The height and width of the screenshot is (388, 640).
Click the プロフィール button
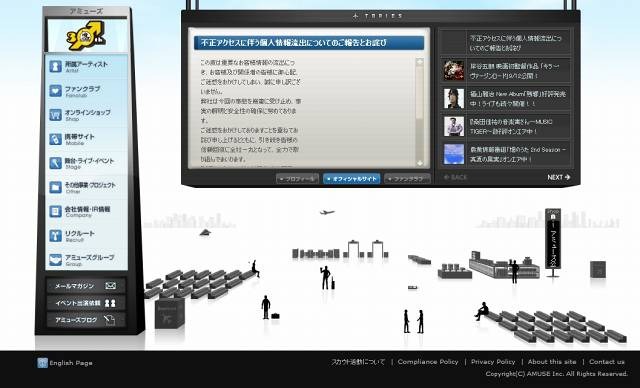(297, 179)
